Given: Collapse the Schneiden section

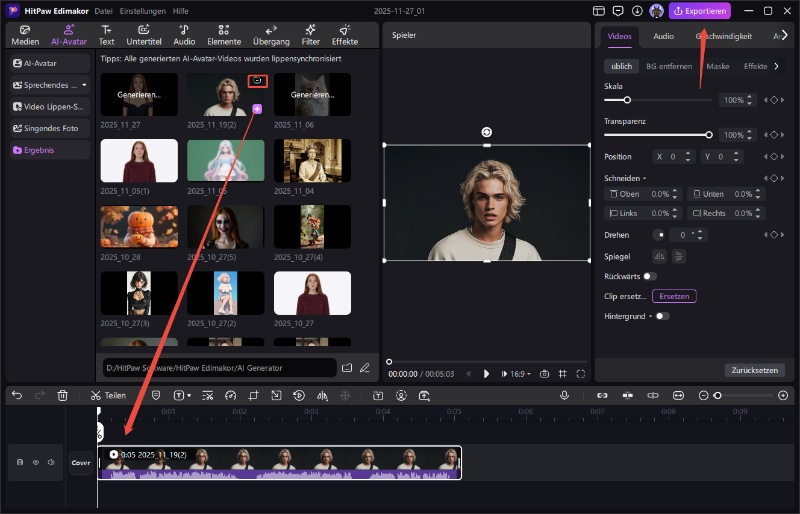Looking at the screenshot, I should pyautogui.click(x=644, y=178).
